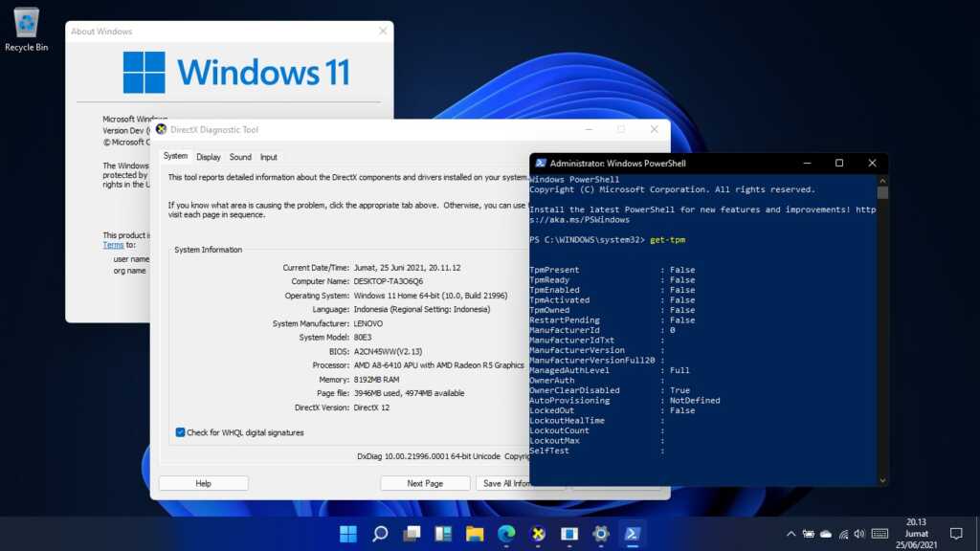Click the Windows 11 Home 64-bit value
Screen dimensions: 980x551
point(431,296)
